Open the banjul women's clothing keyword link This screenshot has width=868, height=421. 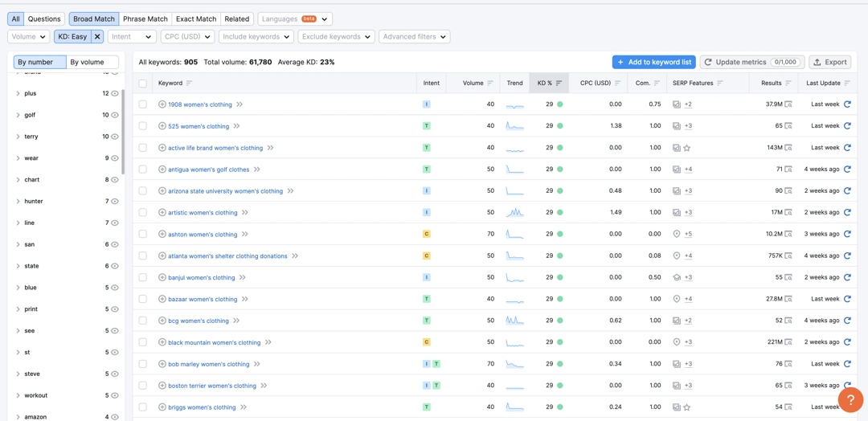pos(202,278)
